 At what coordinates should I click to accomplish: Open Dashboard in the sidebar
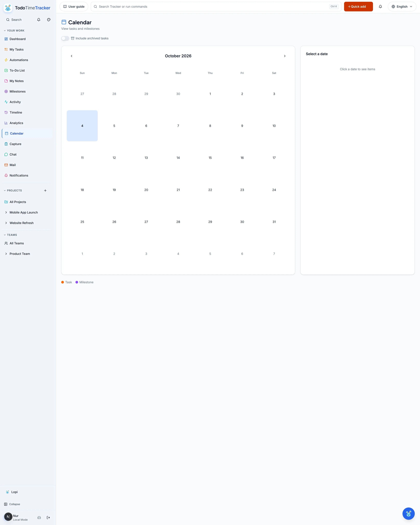27,39
